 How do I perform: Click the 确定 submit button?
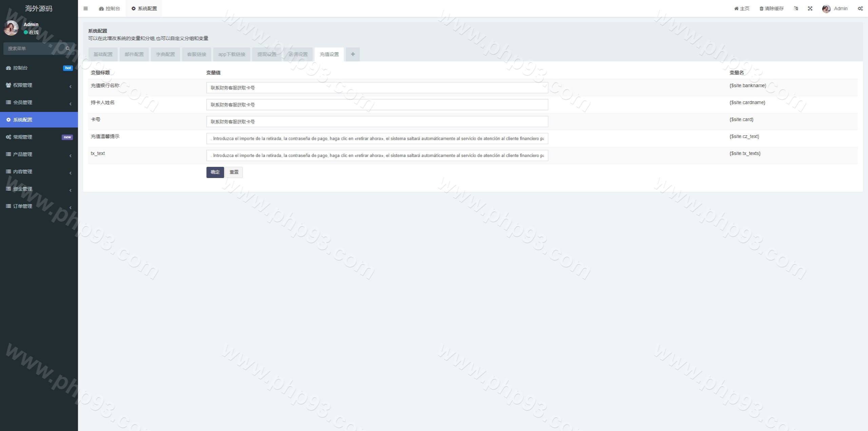[x=215, y=172]
